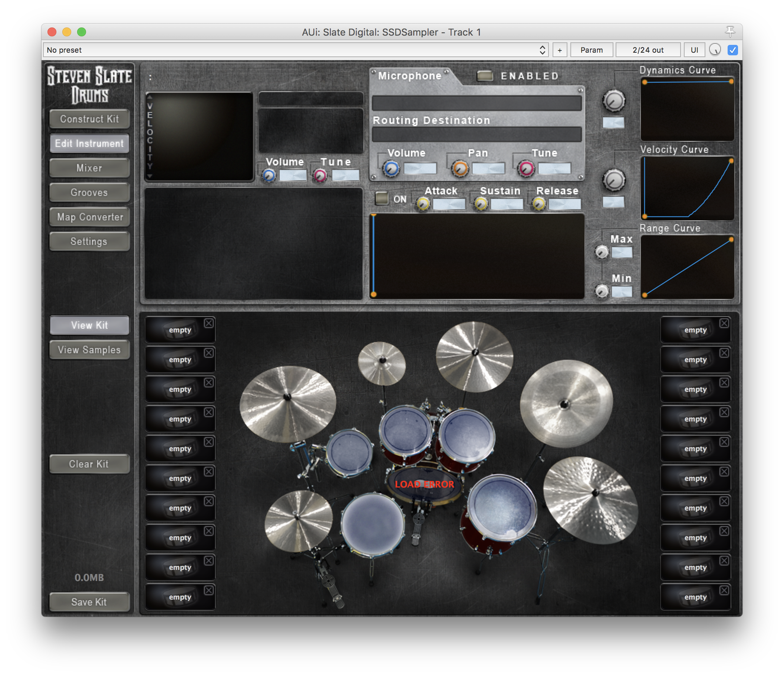Click the Min range knob
Screen dimensions: 784x676
tap(602, 292)
